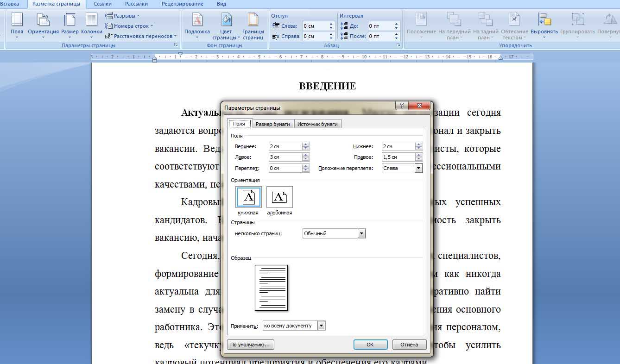Click the Левое margin input field
This screenshot has width=620, height=364.
[285, 157]
